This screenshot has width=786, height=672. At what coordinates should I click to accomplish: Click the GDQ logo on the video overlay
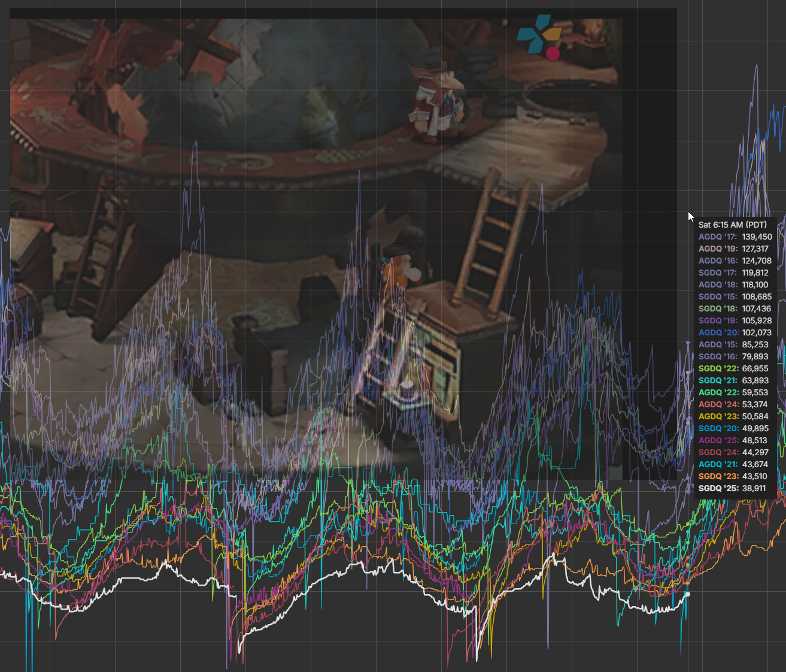[539, 37]
